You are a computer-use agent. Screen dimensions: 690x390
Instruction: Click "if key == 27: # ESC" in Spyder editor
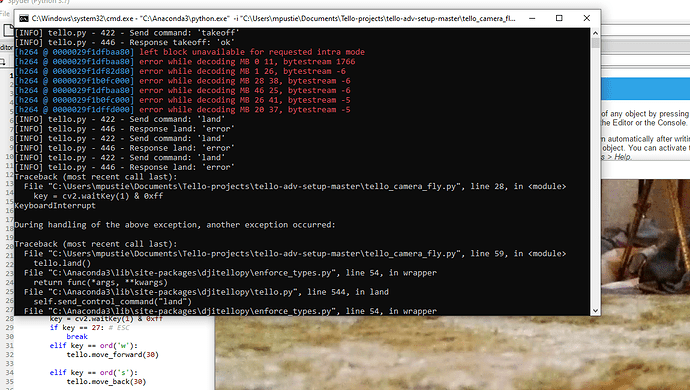click(90, 327)
